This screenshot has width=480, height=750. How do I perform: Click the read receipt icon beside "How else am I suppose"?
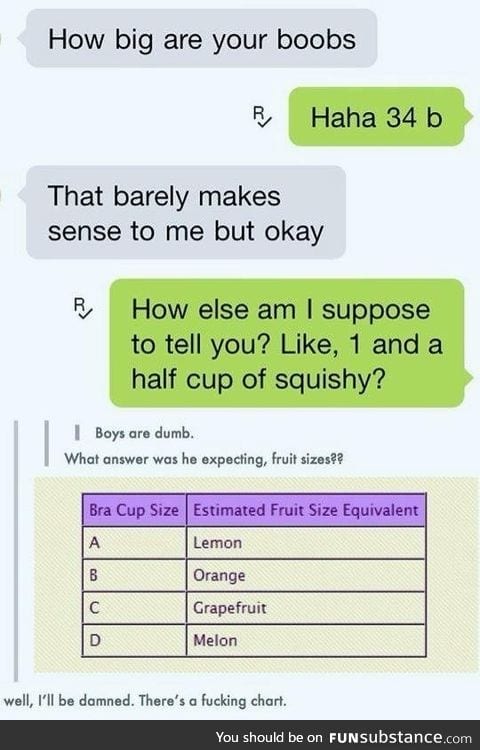(x=82, y=308)
